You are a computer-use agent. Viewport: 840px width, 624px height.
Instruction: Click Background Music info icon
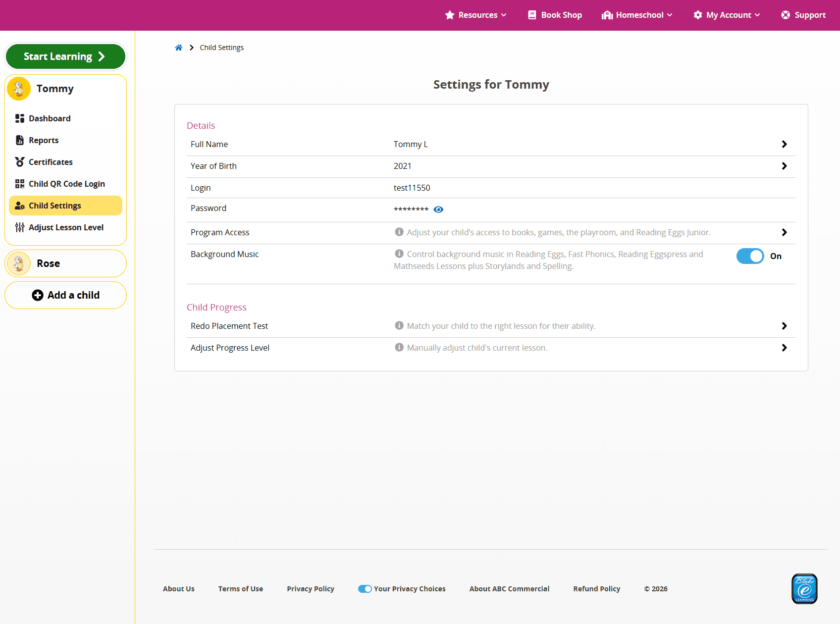(x=399, y=254)
